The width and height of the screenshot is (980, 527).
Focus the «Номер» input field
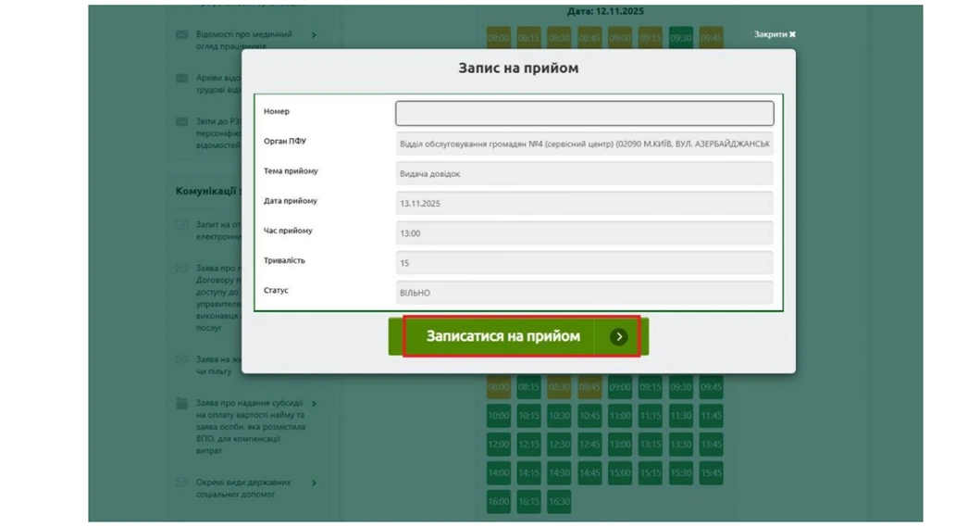584,113
